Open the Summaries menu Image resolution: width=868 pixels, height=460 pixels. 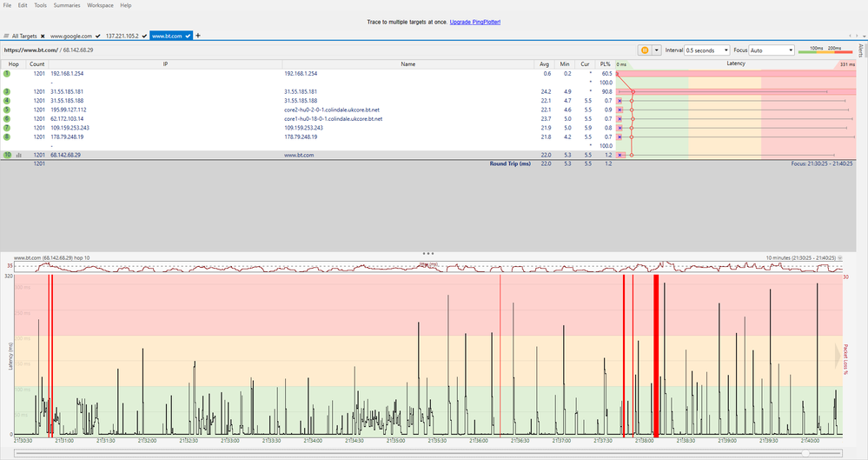[66, 5]
